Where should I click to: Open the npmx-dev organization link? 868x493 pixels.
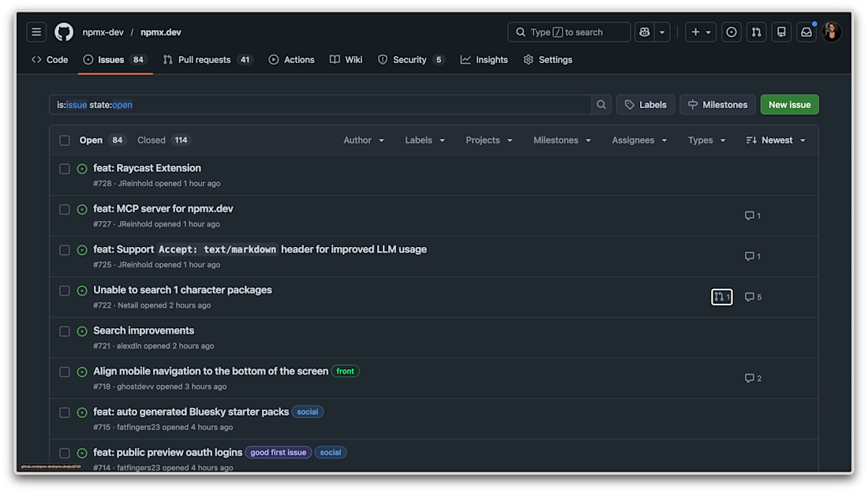[x=103, y=32]
